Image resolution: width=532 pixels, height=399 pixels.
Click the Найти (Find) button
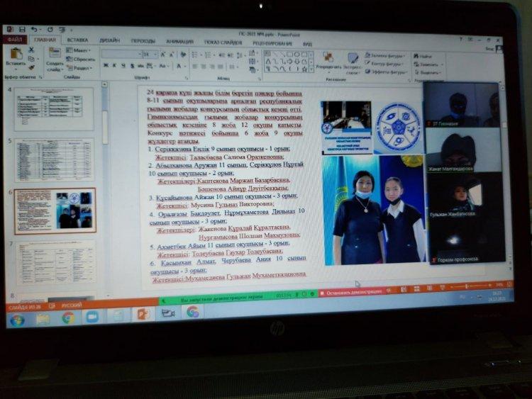coord(423,56)
